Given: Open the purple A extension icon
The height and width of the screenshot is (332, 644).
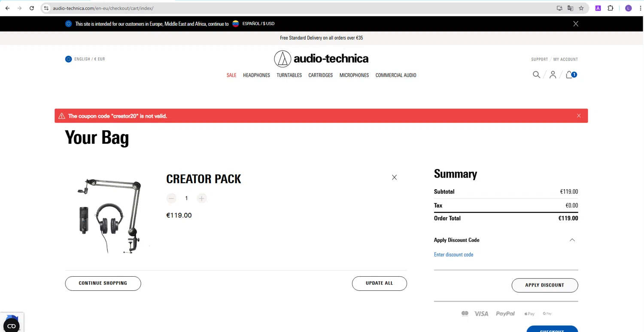Looking at the screenshot, I should pos(598,8).
